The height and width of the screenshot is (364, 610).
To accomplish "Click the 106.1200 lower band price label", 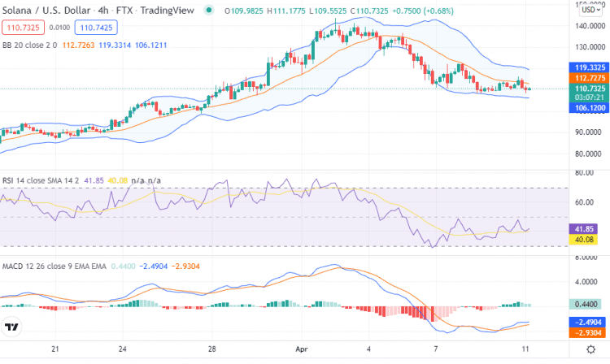I will (x=589, y=107).
